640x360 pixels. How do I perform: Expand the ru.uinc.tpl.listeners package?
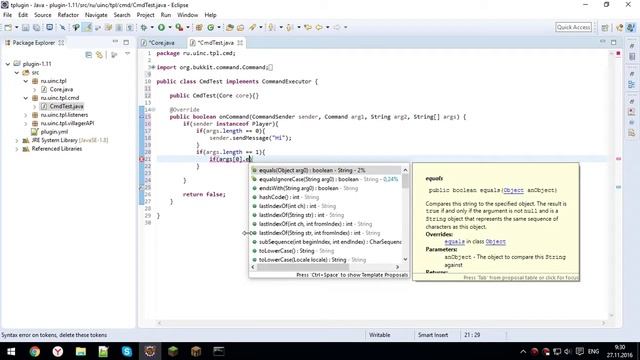click(26, 115)
